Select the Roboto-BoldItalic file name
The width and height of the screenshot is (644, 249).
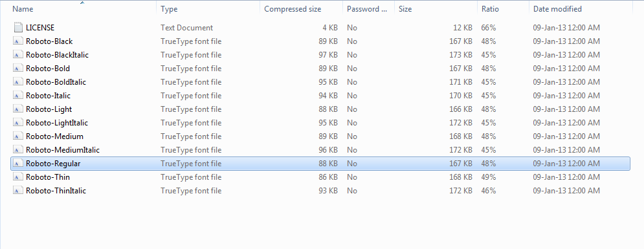56,81
